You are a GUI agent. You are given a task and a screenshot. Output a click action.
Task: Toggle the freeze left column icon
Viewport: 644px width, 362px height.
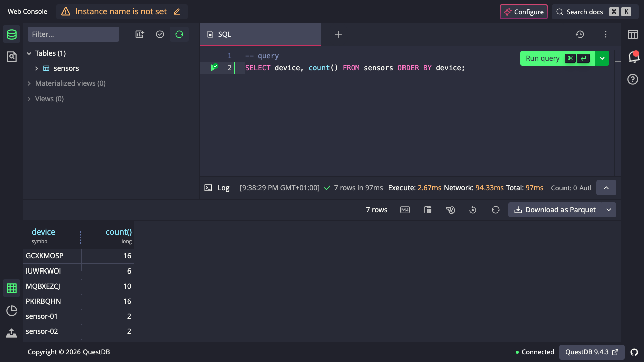(428, 210)
